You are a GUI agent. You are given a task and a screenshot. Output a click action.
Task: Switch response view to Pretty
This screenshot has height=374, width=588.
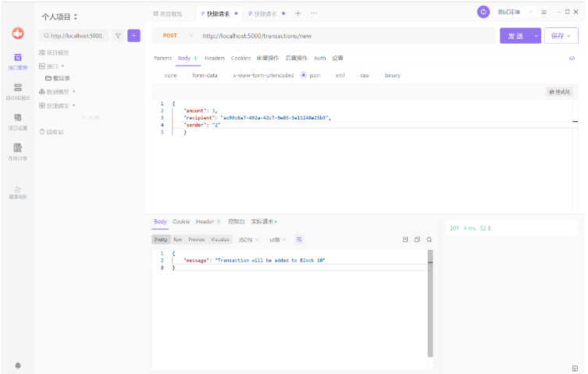point(161,240)
